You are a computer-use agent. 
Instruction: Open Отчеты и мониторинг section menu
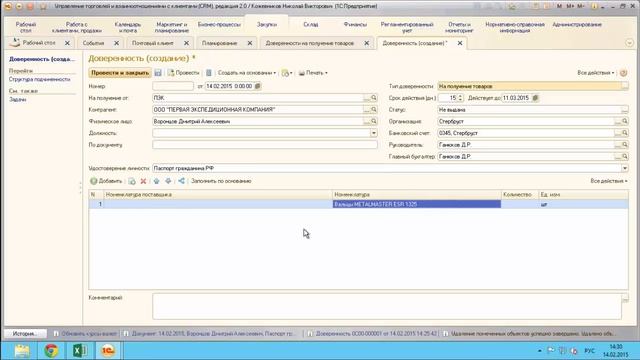point(459,27)
